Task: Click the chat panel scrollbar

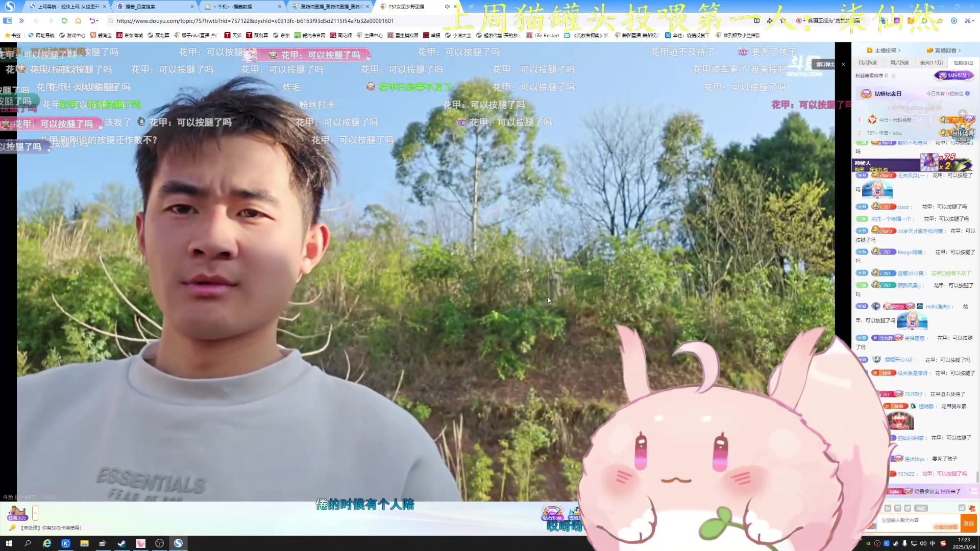Action: 977,477
